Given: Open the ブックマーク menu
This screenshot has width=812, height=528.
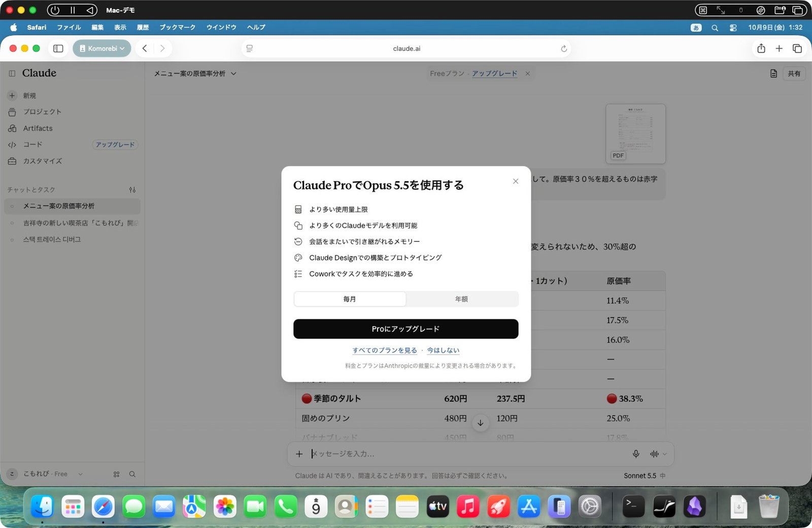Looking at the screenshot, I should [178, 27].
